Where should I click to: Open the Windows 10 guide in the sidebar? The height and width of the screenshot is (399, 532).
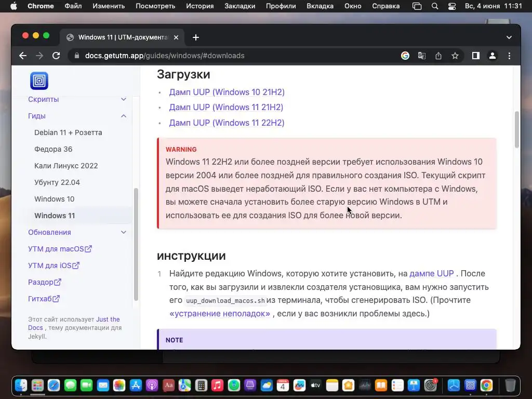coord(54,199)
